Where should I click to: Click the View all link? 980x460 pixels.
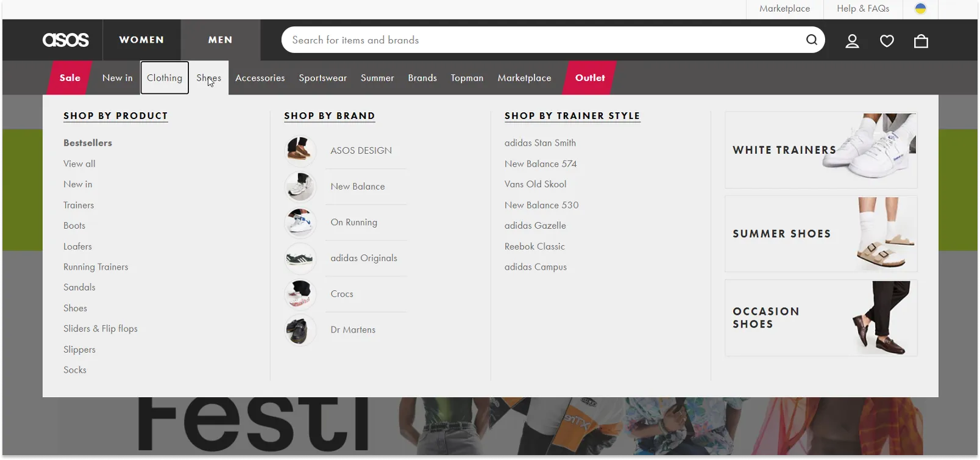[79, 164]
